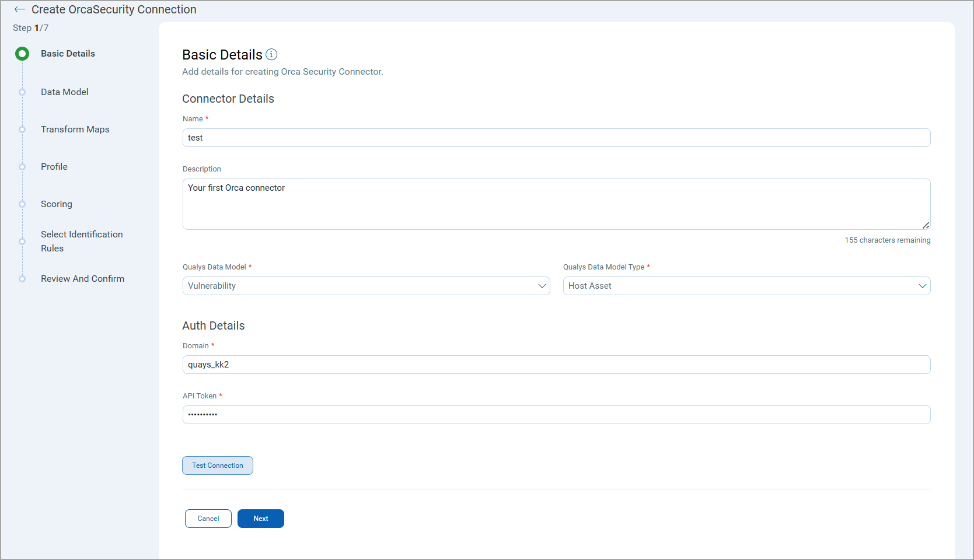Viewport: 974px width, 560px height.
Task: Open the Vulnerability data model dropdown
Action: click(365, 286)
